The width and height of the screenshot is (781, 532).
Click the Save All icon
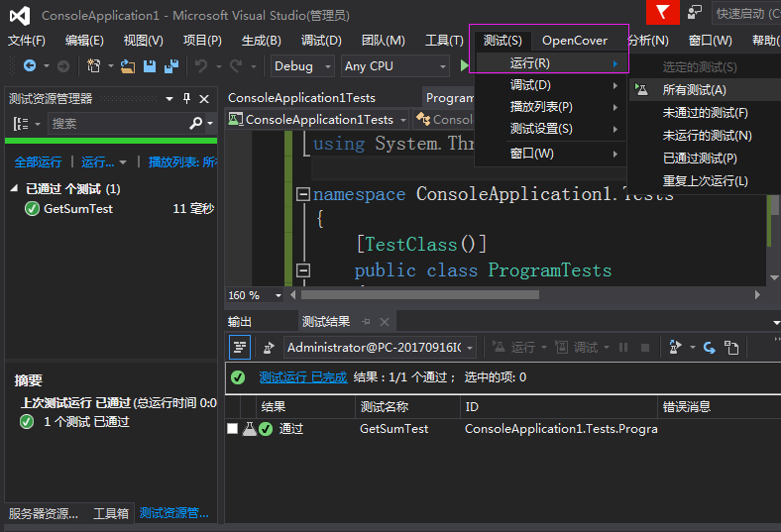click(x=171, y=66)
